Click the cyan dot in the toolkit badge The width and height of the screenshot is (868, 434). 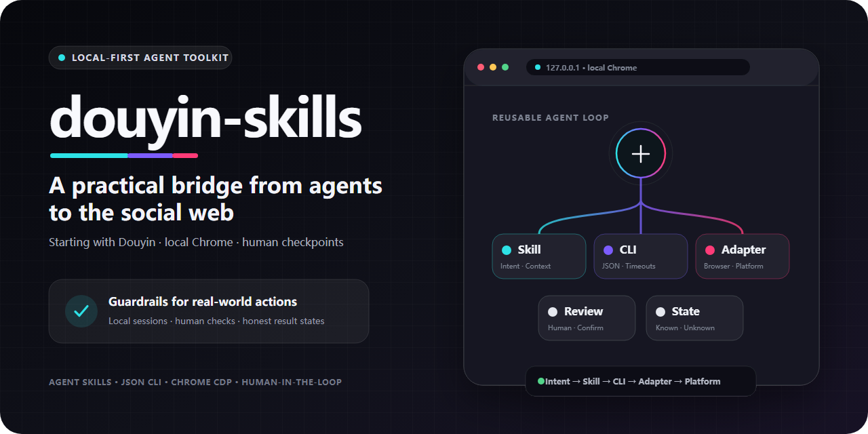(x=62, y=58)
